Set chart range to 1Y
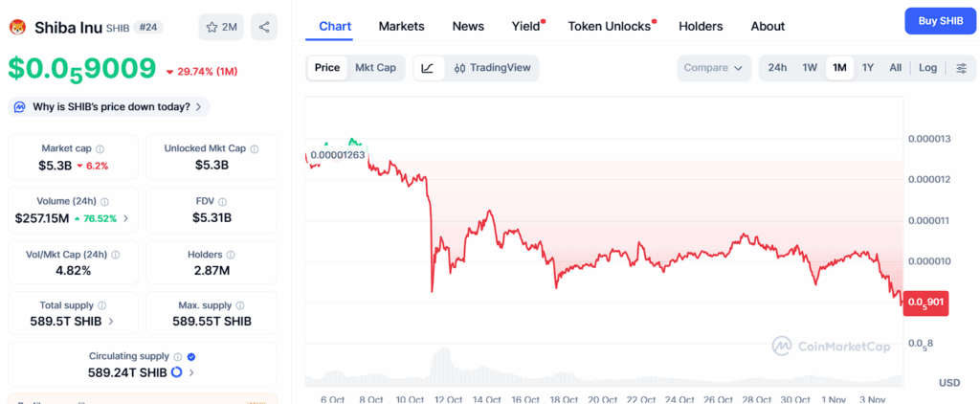This screenshot has height=404, width=980. pos(867,68)
